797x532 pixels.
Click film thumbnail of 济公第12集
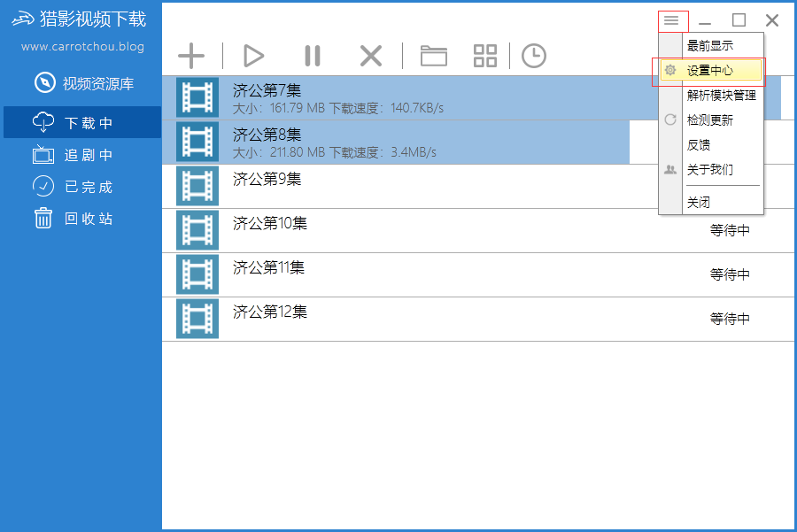coord(197,319)
